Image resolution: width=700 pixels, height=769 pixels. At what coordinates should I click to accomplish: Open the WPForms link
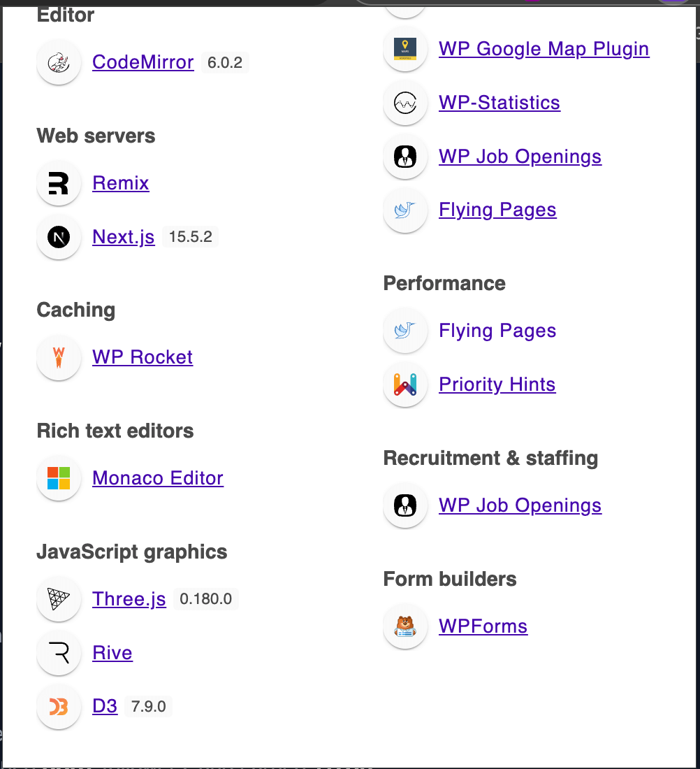(x=483, y=626)
